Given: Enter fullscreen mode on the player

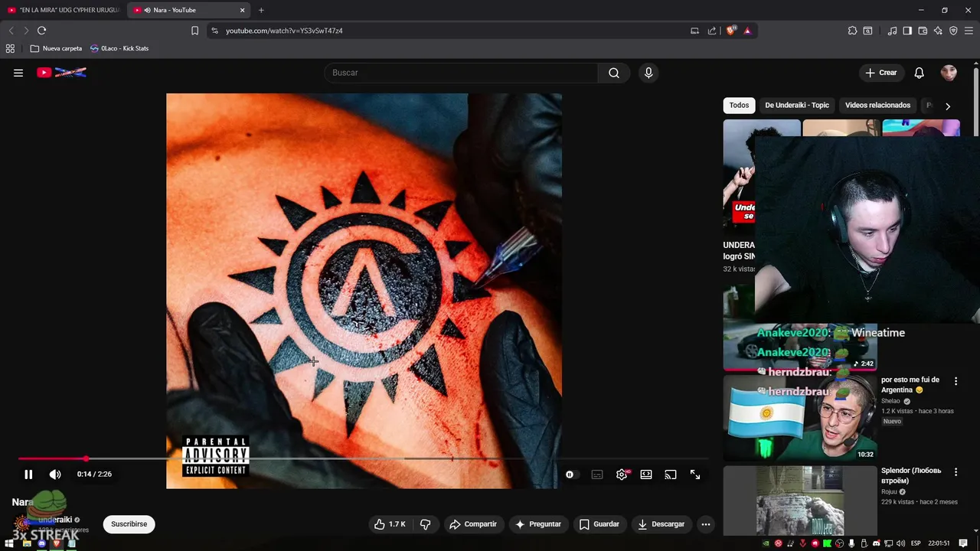Looking at the screenshot, I should (695, 474).
